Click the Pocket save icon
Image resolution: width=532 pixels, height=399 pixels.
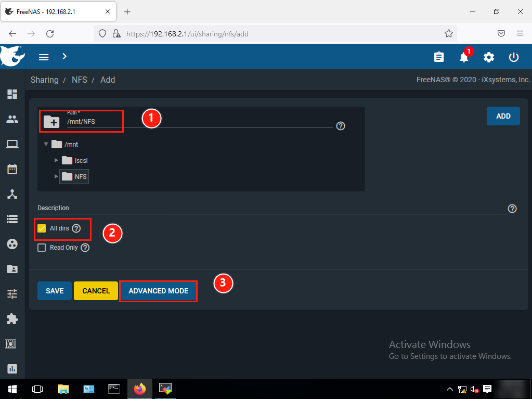point(501,33)
